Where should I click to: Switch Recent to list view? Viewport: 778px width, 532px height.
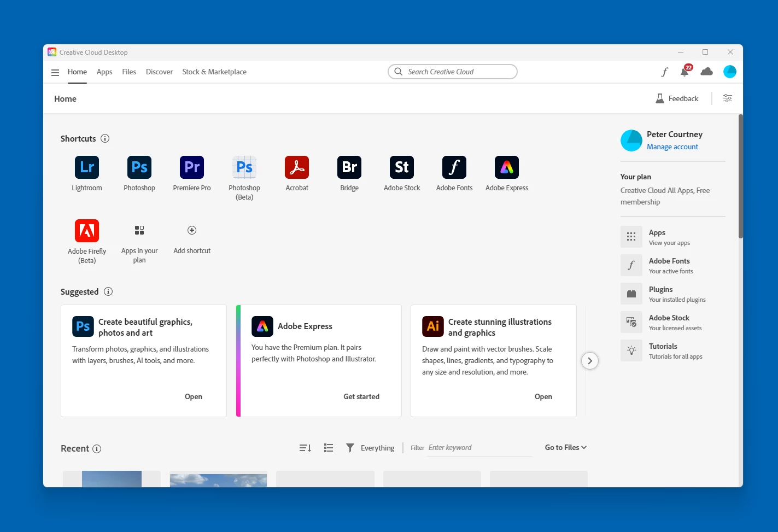329,448
